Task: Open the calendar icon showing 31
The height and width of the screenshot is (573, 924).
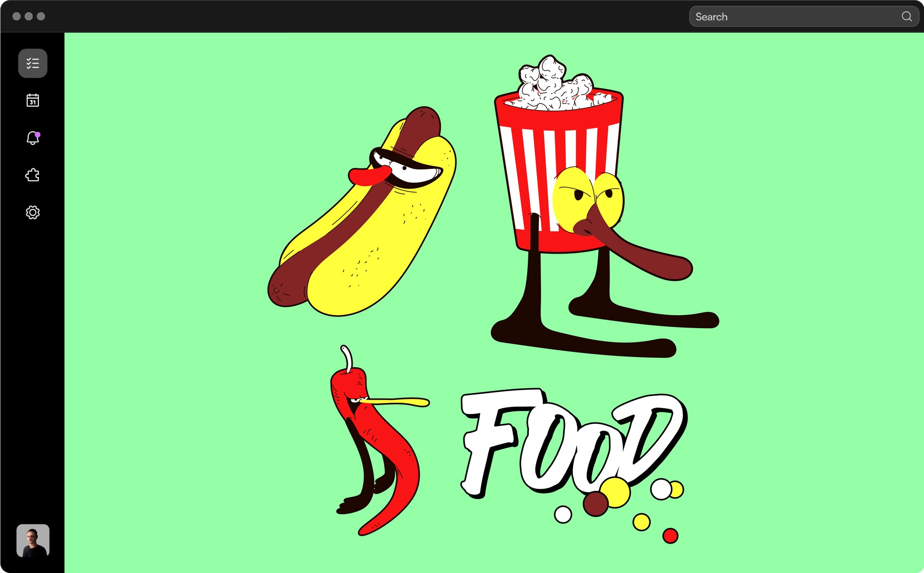Action: (33, 100)
